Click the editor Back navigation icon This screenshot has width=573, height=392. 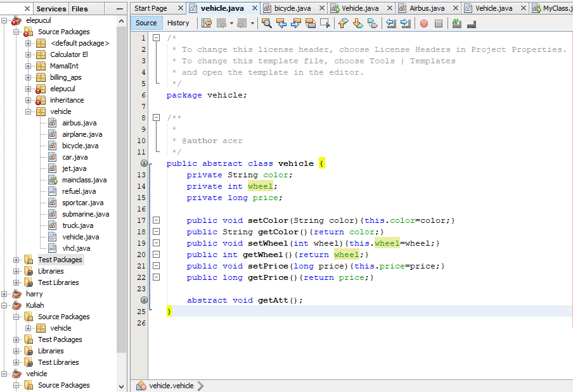221,23
